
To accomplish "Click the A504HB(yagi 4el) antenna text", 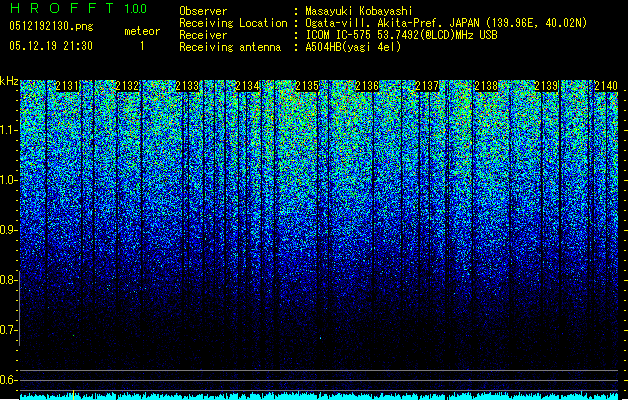I will 353,47.
